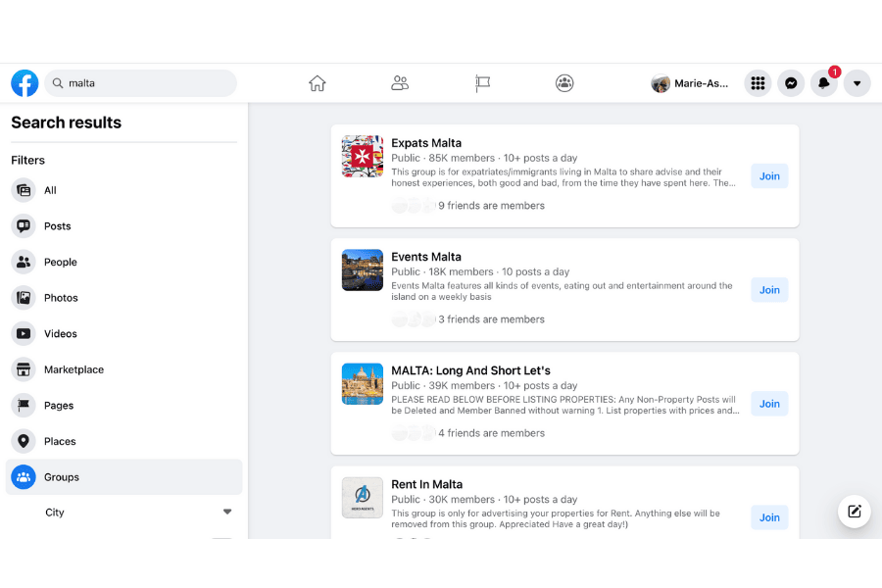Open the Pages flag icon in top bar
Viewport: 882px width, 588px height.
[x=482, y=83]
